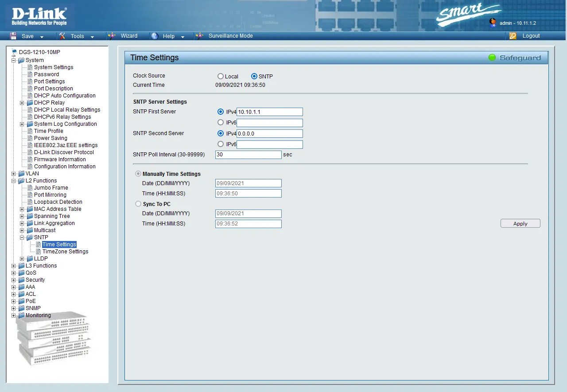
Task: Expand the MAC Address Table node
Action: [22, 209]
